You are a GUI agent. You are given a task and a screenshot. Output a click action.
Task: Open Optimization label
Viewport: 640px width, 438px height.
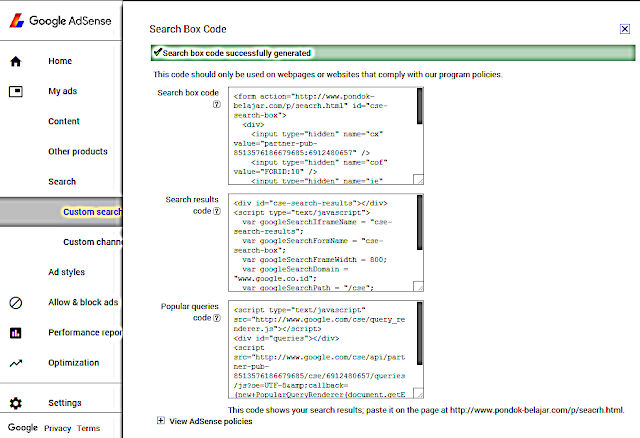point(73,363)
